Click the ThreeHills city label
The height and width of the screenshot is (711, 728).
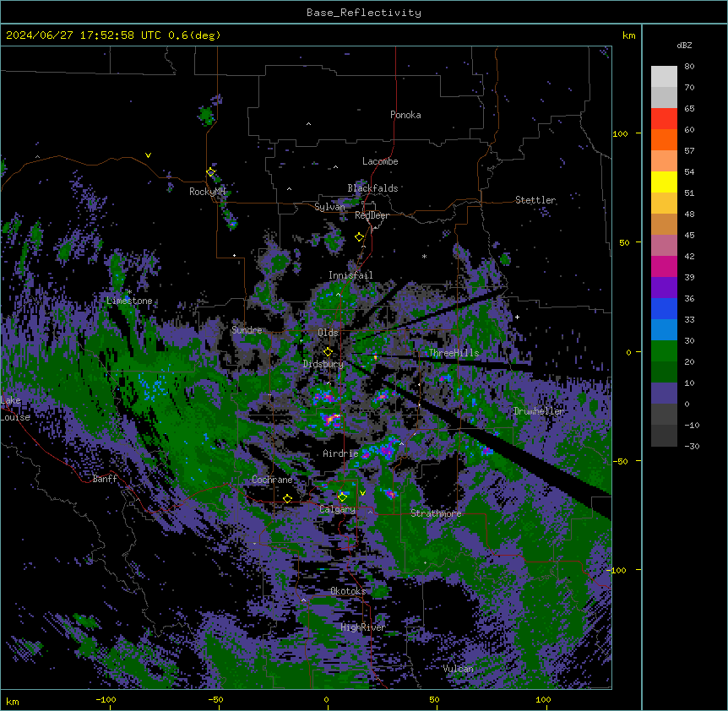tap(454, 353)
